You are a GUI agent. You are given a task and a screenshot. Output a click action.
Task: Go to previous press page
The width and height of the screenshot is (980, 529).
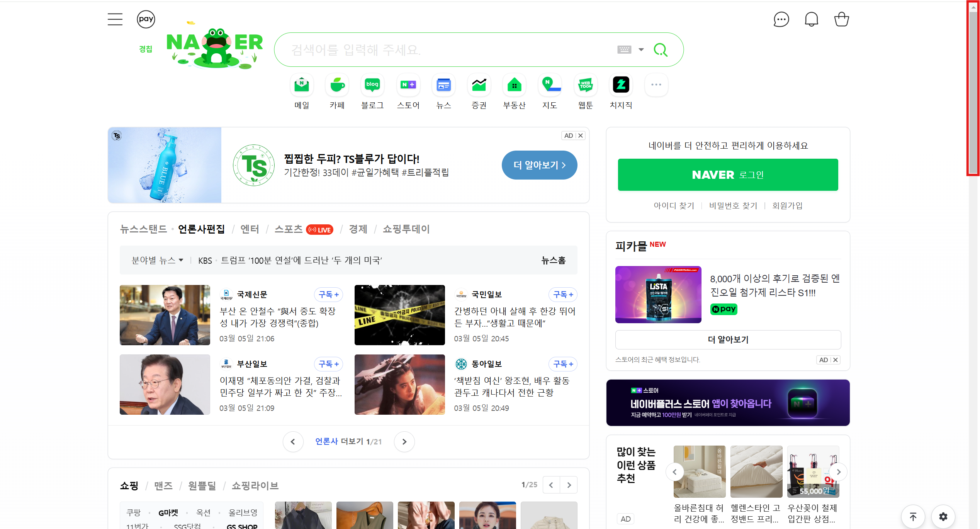pyautogui.click(x=293, y=442)
